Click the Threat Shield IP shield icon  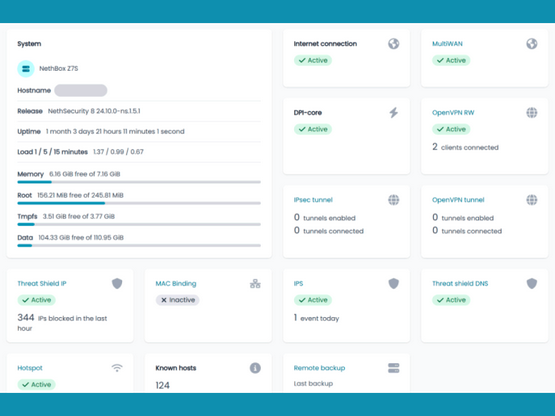pyautogui.click(x=117, y=283)
